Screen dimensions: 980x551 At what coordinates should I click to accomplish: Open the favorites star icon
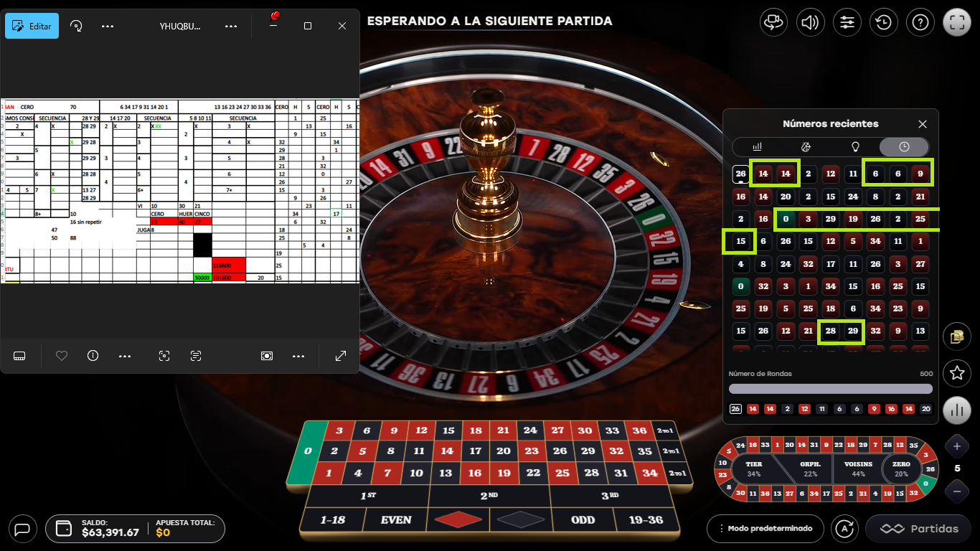[x=956, y=373]
